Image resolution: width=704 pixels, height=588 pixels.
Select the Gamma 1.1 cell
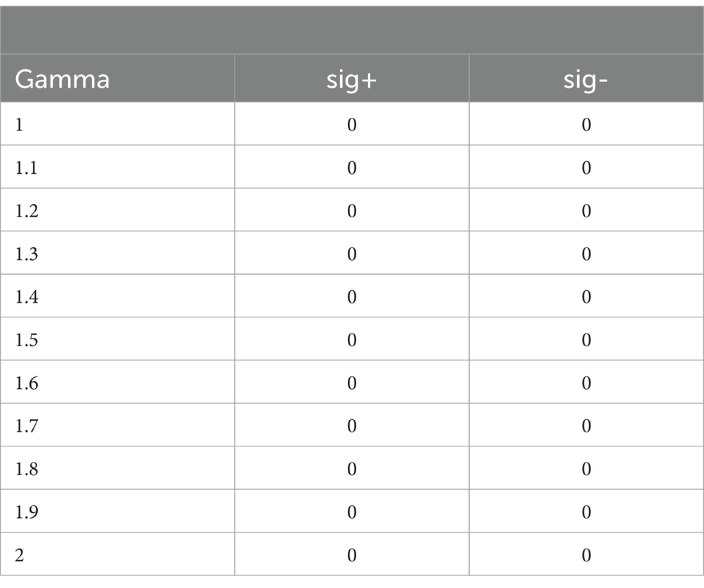(26, 168)
